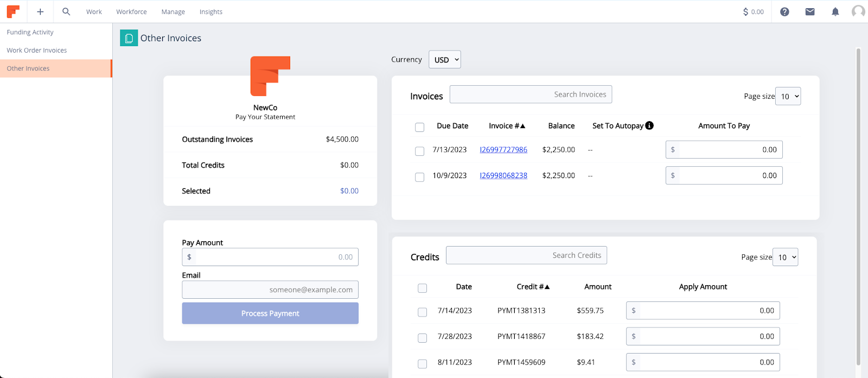
Task: Sort invoices by Invoice # arrow
Action: tap(523, 126)
